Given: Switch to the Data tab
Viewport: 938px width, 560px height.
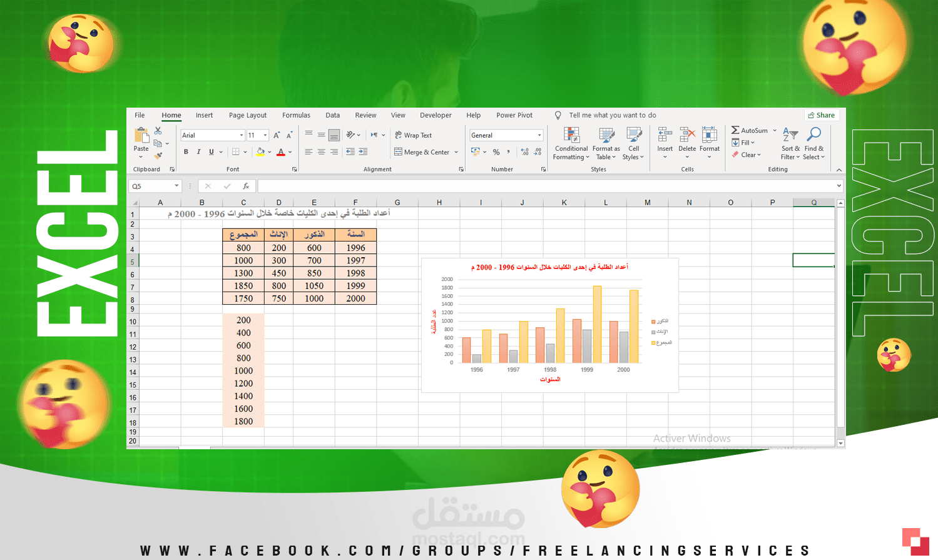Looking at the screenshot, I should [x=333, y=115].
